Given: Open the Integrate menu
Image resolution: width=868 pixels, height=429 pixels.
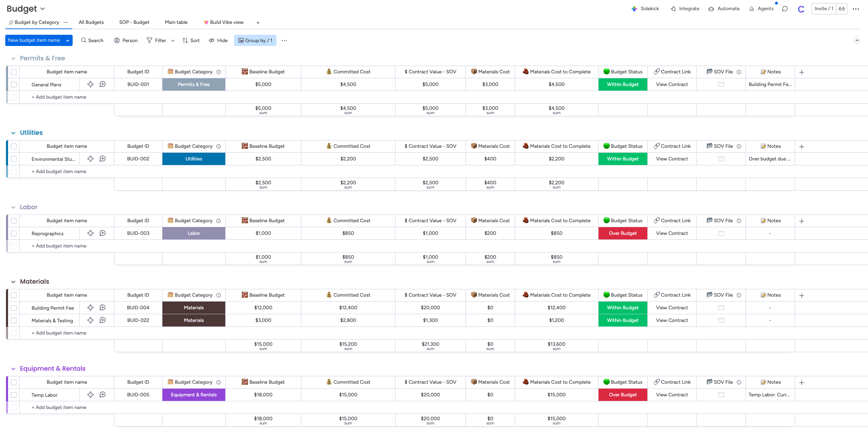Looking at the screenshot, I should [x=685, y=9].
